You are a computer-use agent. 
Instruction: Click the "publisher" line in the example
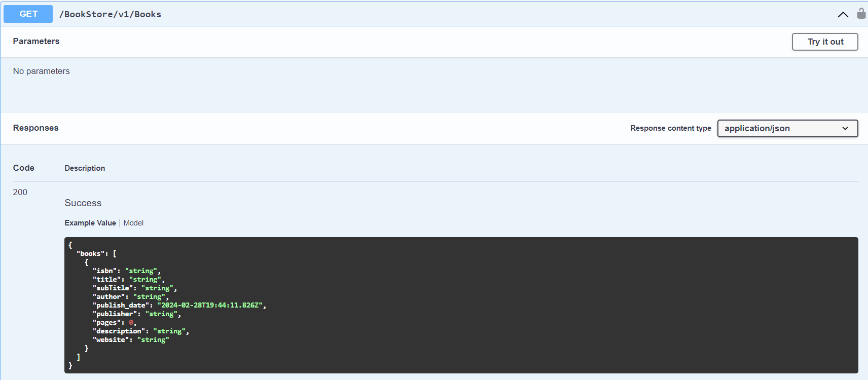click(x=137, y=314)
